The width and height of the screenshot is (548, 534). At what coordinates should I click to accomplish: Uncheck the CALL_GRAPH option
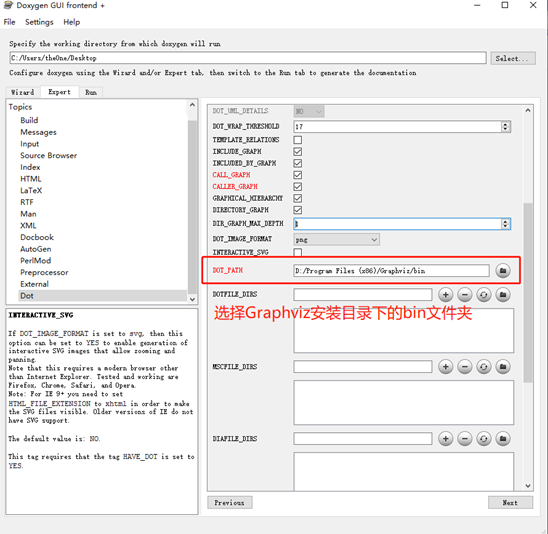pyautogui.click(x=298, y=175)
